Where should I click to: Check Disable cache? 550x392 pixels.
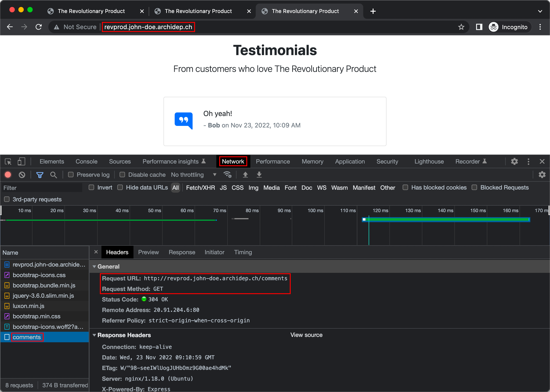click(122, 174)
